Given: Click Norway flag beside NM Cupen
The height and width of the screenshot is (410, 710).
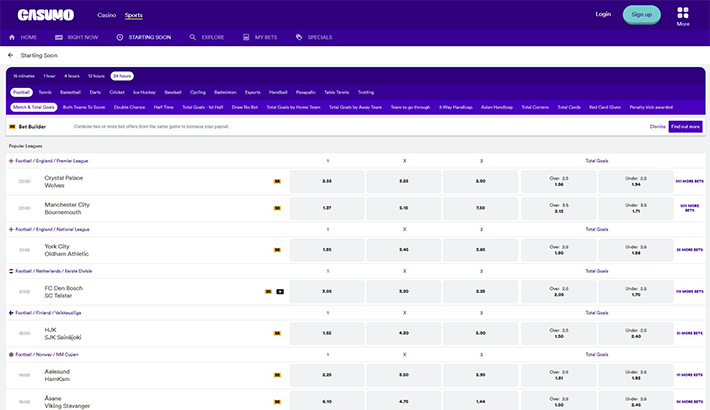Looking at the screenshot, I should pos(11,354).
